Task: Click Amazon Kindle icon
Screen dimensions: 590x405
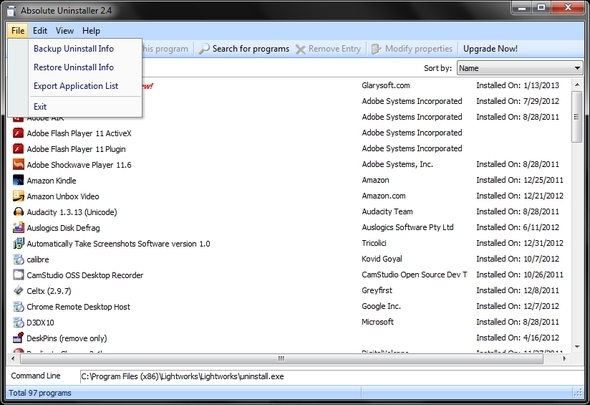Action: click(18, 180)
